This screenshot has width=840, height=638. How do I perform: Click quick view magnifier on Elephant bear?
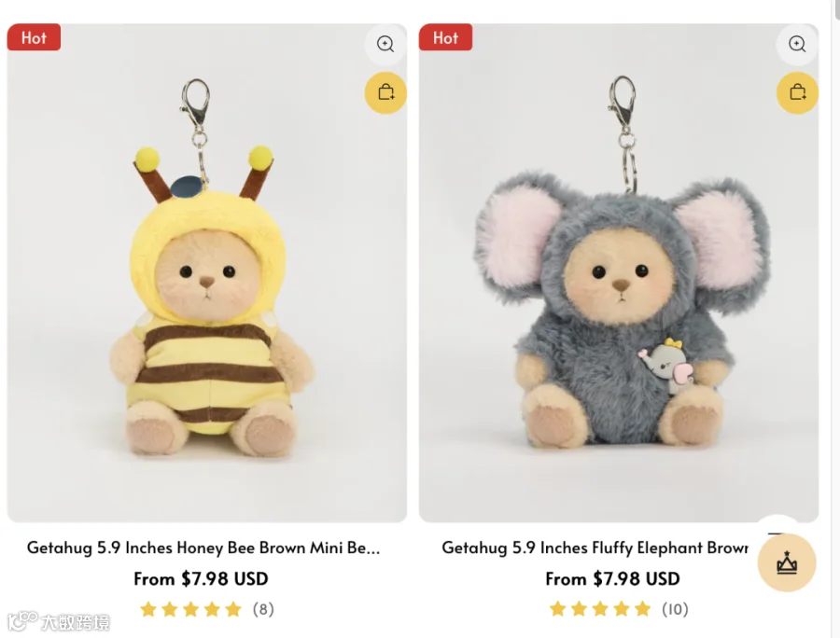(797, 44)
